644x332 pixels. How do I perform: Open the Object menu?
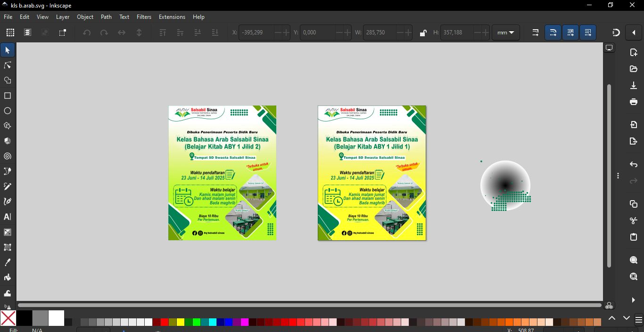click(x=85, y=16)
